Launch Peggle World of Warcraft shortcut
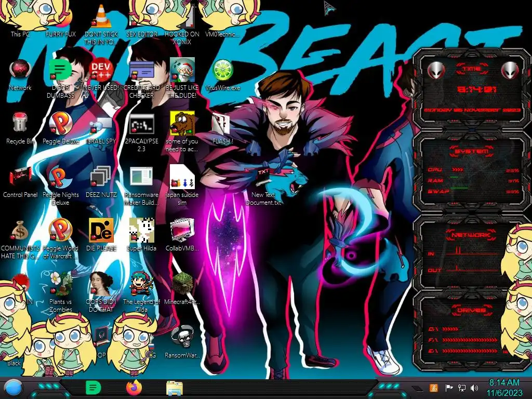 (60, 239)
